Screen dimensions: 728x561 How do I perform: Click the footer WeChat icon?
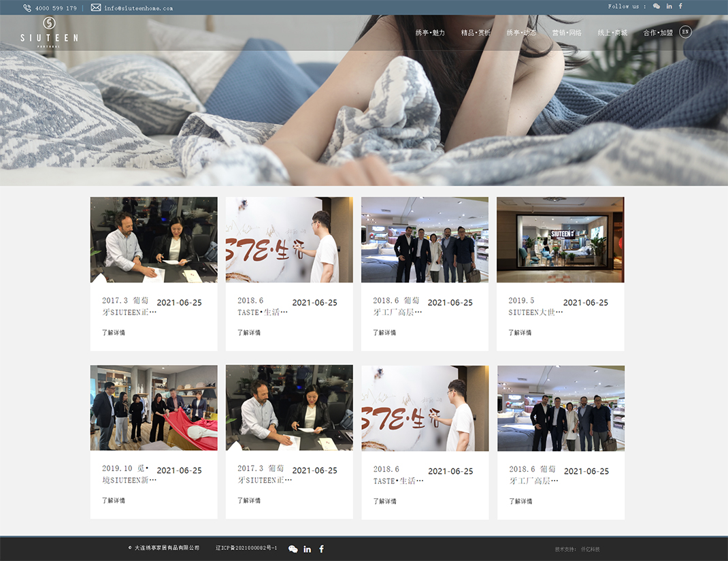(293, 549)
